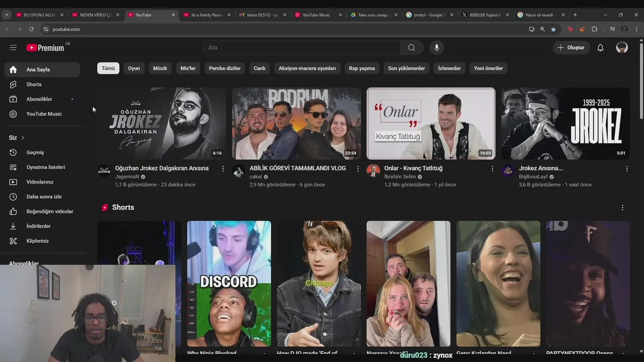Open the Onlar - Kıvanç Tatlıtuğ video title
644x362 pixels.
click(x=414, y=168)
